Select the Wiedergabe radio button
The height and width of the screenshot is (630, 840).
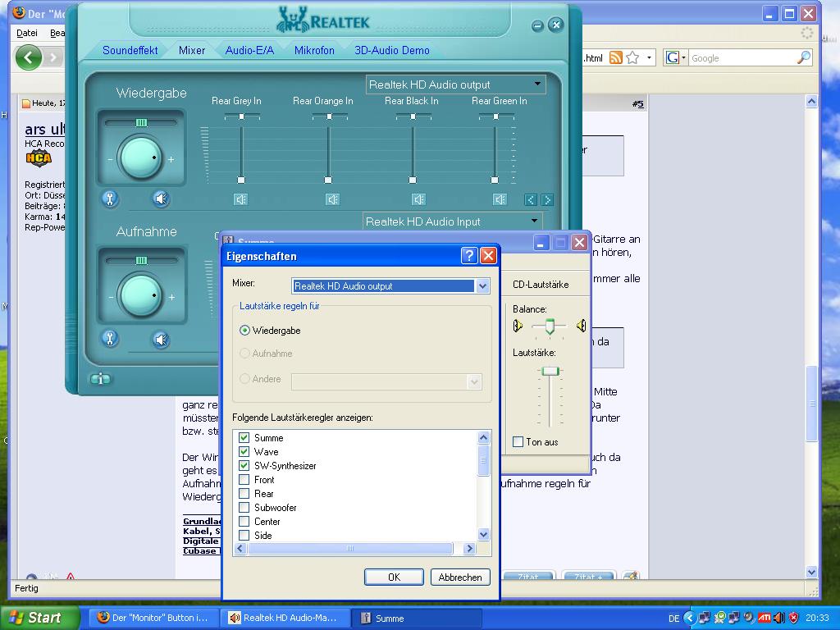244,331
